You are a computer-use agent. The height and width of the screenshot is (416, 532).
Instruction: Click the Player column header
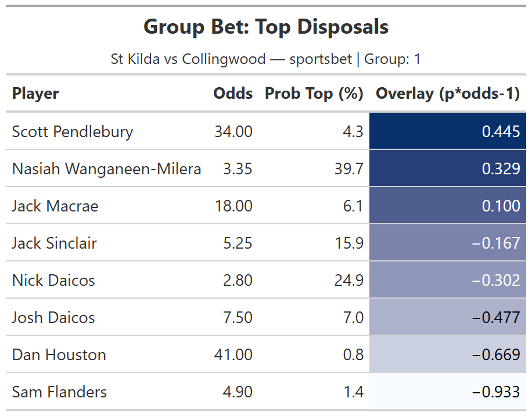pyautogui.click(x=35, y=94)
